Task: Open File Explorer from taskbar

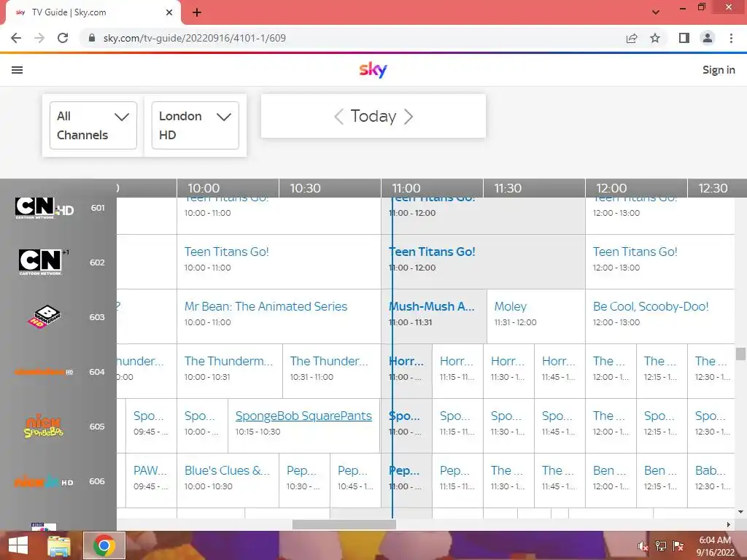Action: coord(59,545)
